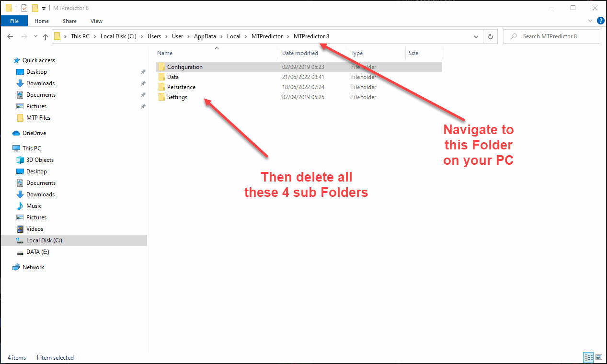
Task: Sort by the Date modified column header
Action: click(300, 53)
